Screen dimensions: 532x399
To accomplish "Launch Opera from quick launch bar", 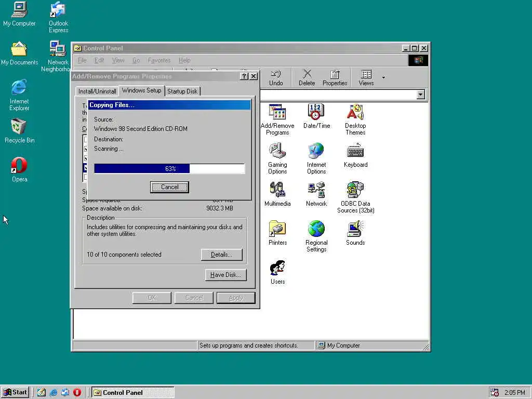I will pos(77,392).
